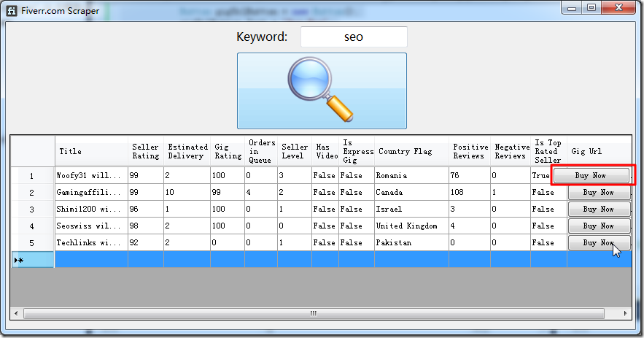Click Estimated Delivery value 10
The height and width of the screenshot is (338, 644).
[187, 193]
